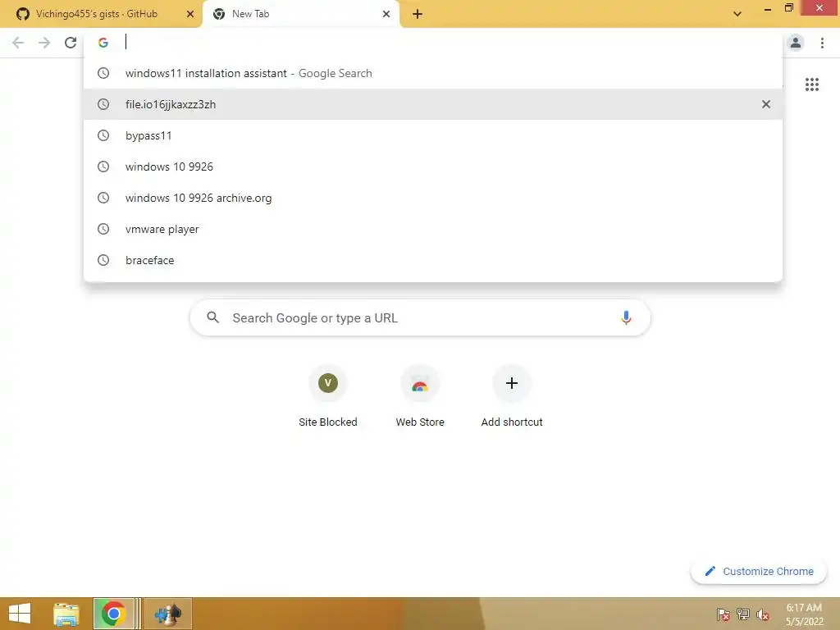
Task: Click the Add shortcut button
Action: tap(512, 396)
